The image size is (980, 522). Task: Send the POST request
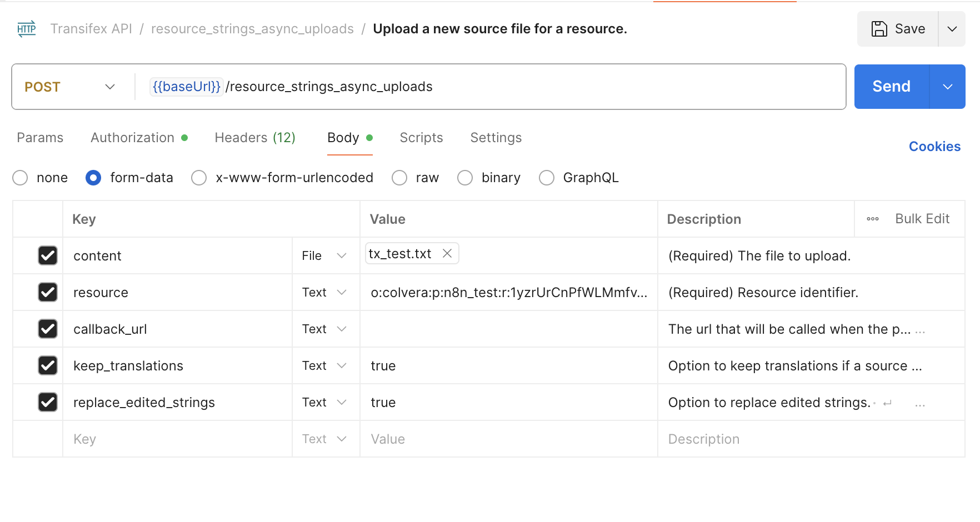click(x=891, y=87)
